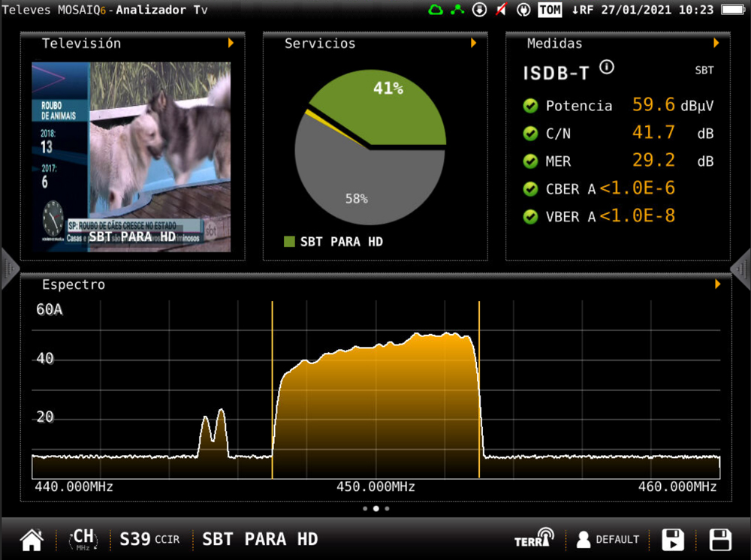Screen dimensions: 751x560
Task: Expand the Espectro panel arrow
Action: [x=717, y=285]
